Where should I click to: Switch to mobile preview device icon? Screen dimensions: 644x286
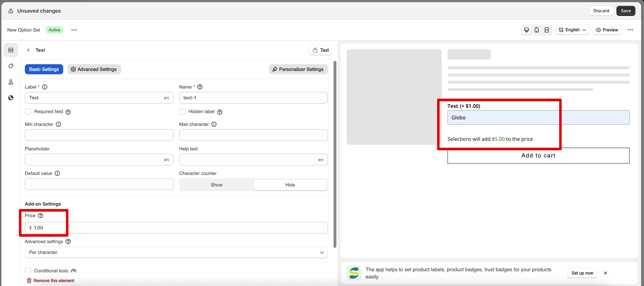coord(536,30)
